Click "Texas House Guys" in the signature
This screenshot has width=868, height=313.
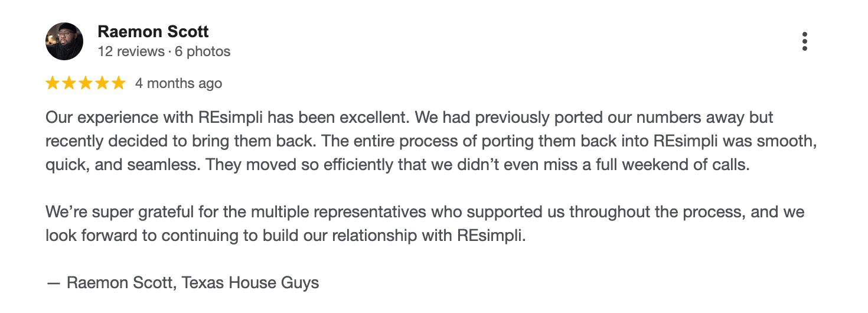250,283
